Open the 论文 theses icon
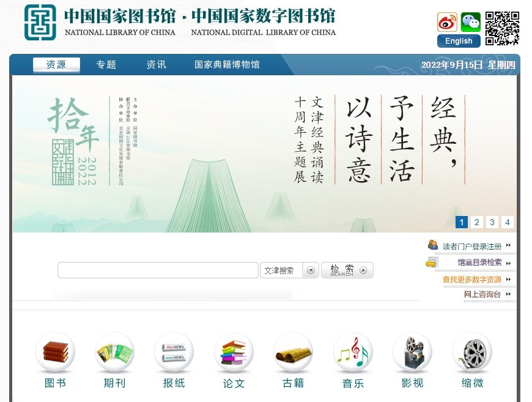Image resolution: width=532 pixels, height=402 pixels. 234,352
